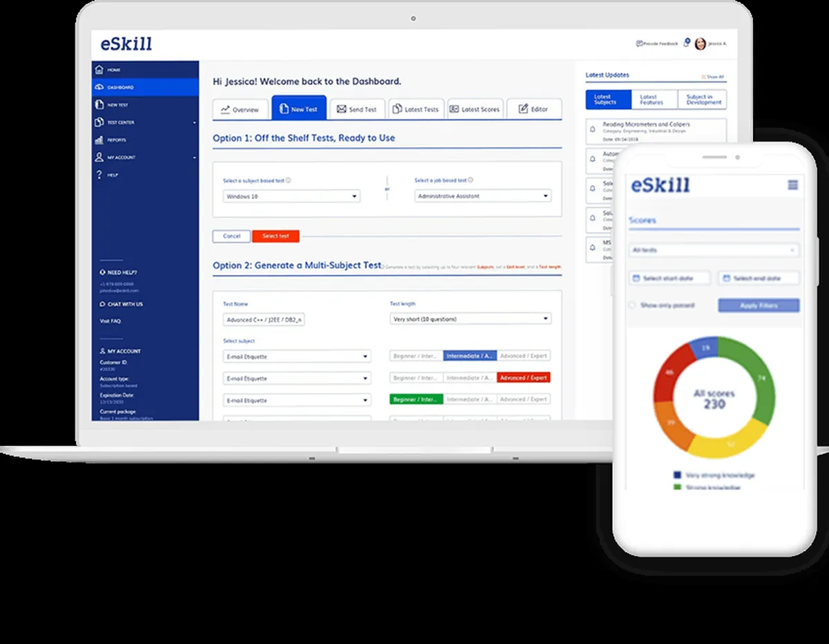Click the Select start date field
Image resolution: width=829 pixels, height=644 pixels.
click(670, 278)
